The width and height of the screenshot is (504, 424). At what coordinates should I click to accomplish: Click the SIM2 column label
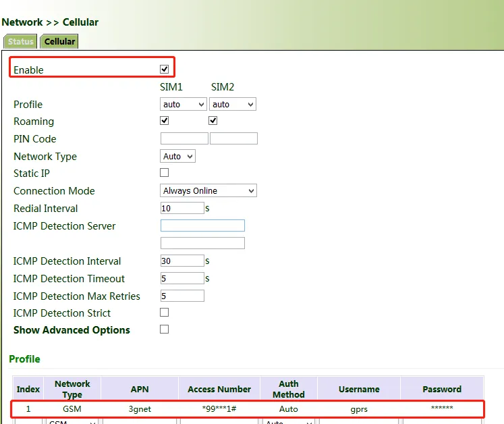pos(223,87)
